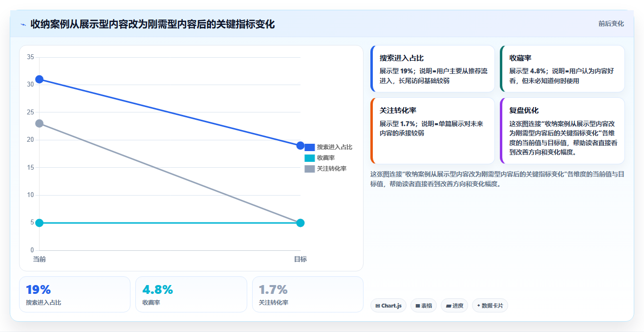The height and width of the screenshot is (332, 644).
Task: Click the icon in the 进度 tag
Action: [x=449, y=306]
